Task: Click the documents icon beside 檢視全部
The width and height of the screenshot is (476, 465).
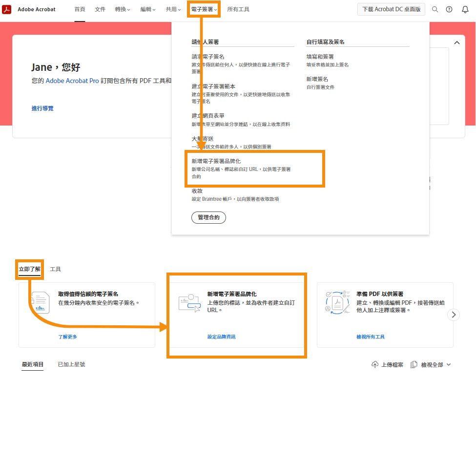Action: coord(414,364)
